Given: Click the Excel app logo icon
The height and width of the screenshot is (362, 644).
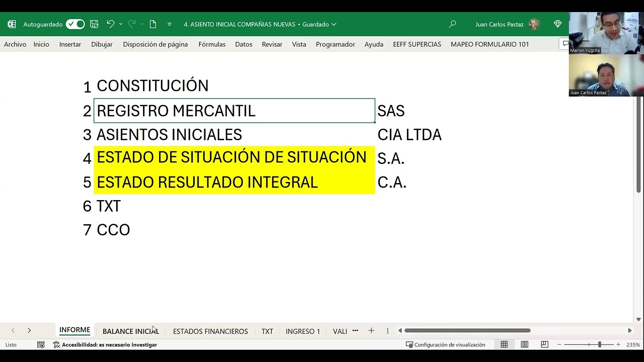Looking at the screenshot, I should [12, 24].
